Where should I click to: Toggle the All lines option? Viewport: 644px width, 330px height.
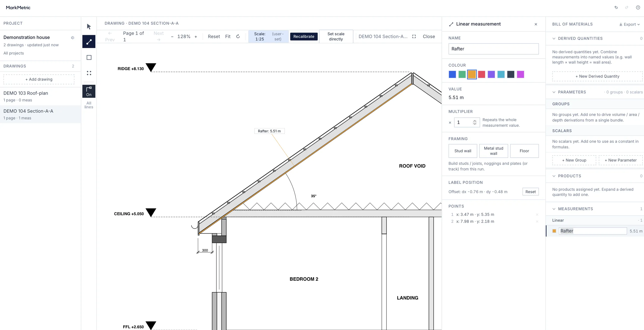(x=89, y=105)
